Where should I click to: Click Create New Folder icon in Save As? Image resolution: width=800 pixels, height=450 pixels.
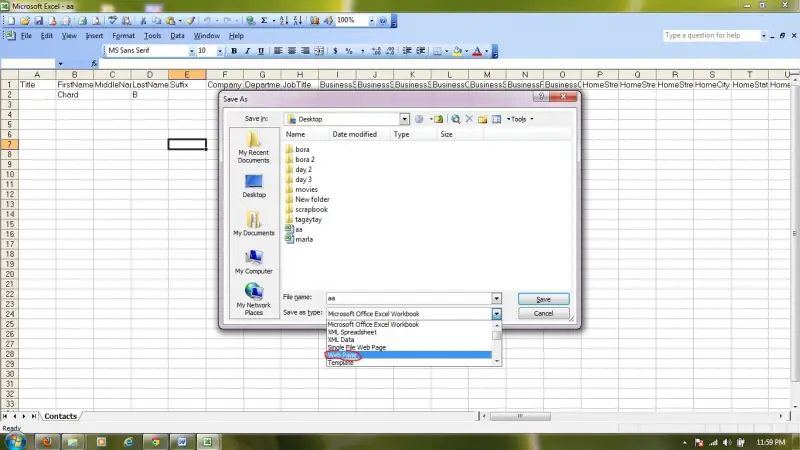pyautogui.click(x=482, y=119)
